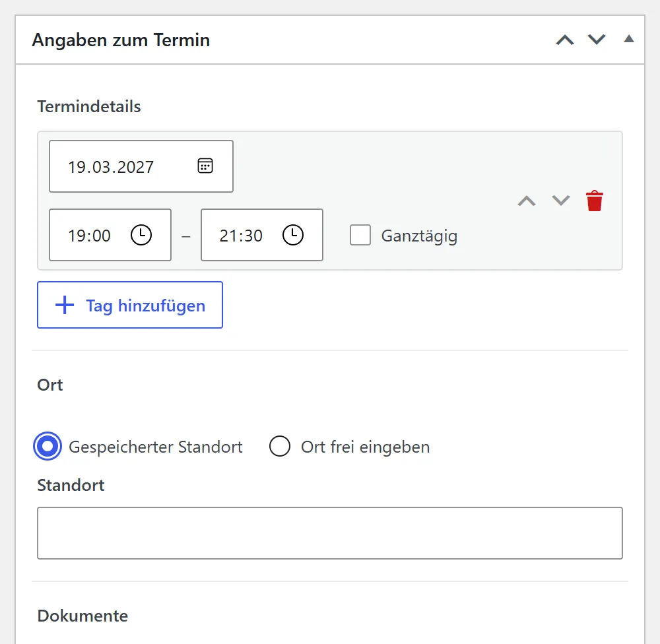Move 'Angaben zum Termin' panel up
The width and height of the screenshot is (660, 644).
[x=565, y=40]
